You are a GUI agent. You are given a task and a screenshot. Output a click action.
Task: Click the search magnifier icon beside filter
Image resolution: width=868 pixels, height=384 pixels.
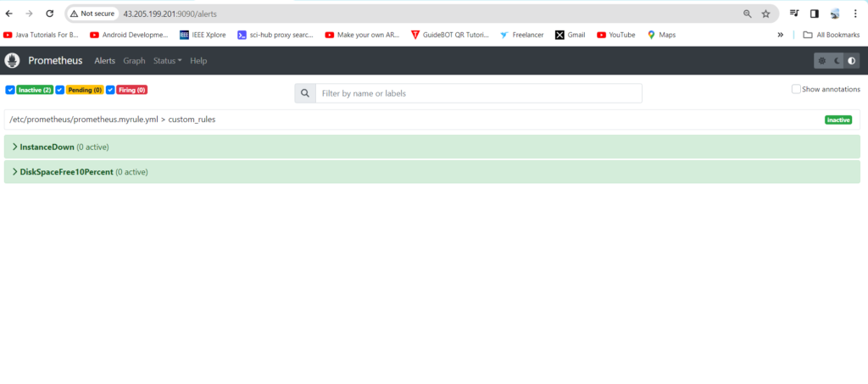pyautogui.click(x=305, y=93)
